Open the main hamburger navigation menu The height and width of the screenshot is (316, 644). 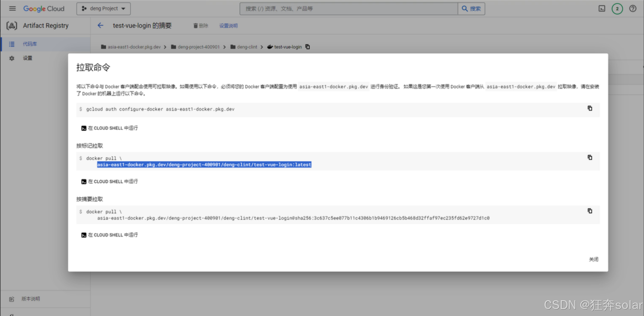pyautogui.click(x=12, y=8)
